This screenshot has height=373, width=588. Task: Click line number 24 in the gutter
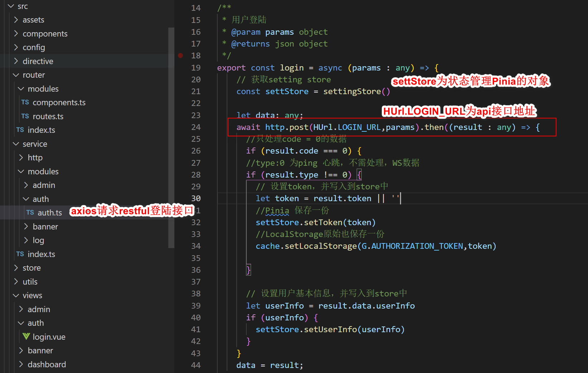click(x=196, y=127)
